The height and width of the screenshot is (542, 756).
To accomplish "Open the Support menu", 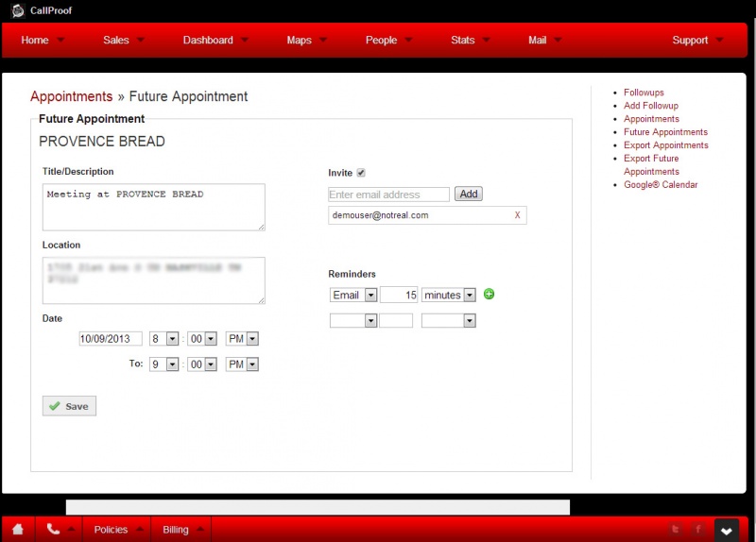I will 697,40.
